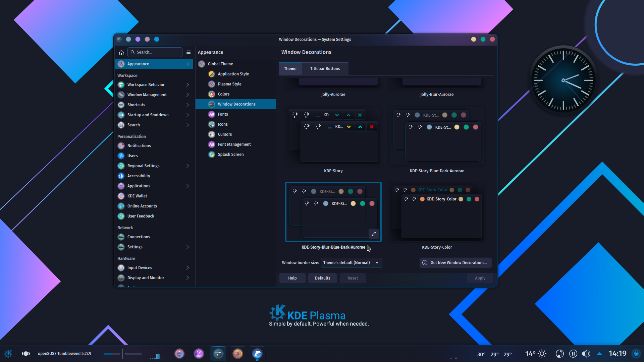Image resolution: width=644 pixels, height=362 pixels.
Task: Click the volume icon in the system tray
Action: tap(586, 354)
